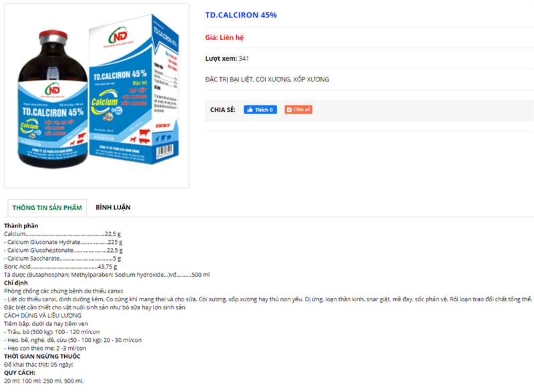Click the plus icon on Chia sẻ button
The image size is (534, 392).
[x=289, y=109]
